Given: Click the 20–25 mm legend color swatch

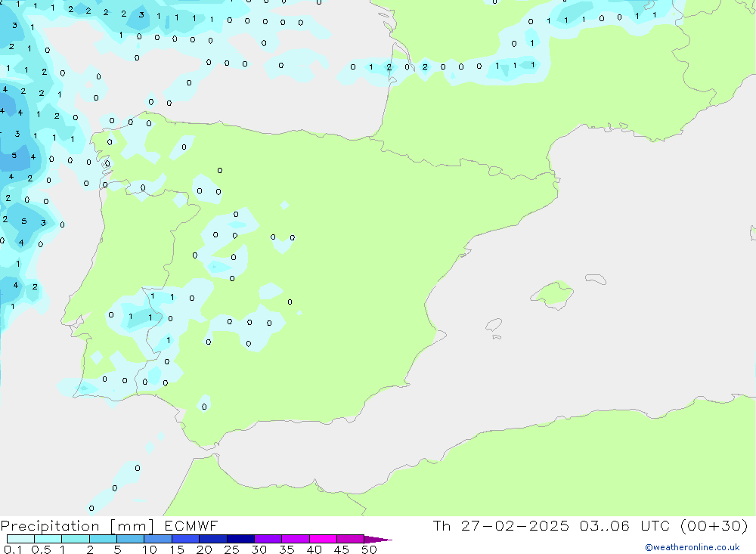Looking at the screenshot, I should 212,539.
